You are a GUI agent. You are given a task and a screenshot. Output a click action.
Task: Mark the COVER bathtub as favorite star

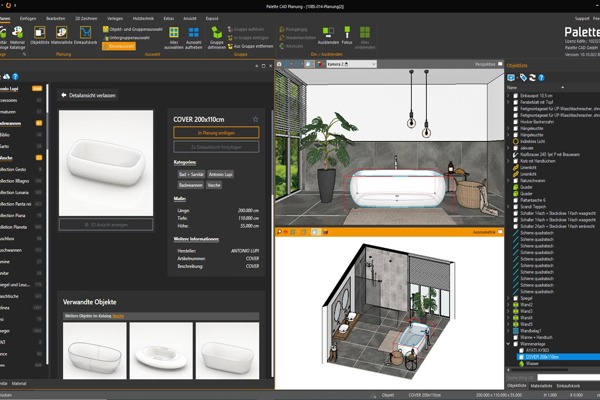[256, 119]
